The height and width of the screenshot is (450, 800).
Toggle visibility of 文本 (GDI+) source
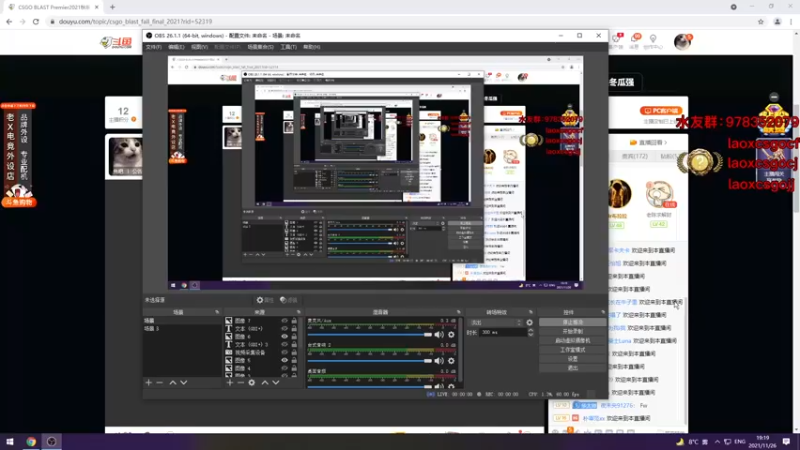pyautogui.click(x=284, y=329)
